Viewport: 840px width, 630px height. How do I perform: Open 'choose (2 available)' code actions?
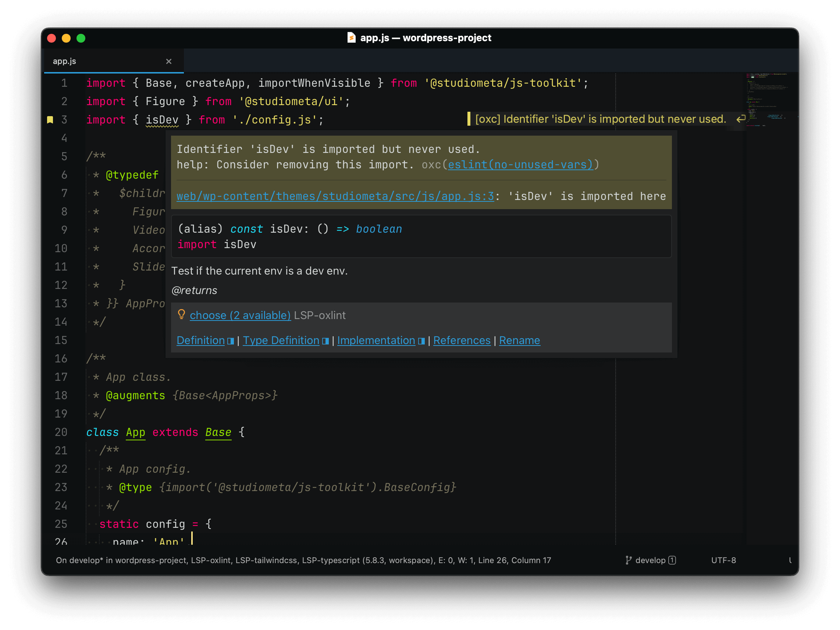tap(240, 315)
